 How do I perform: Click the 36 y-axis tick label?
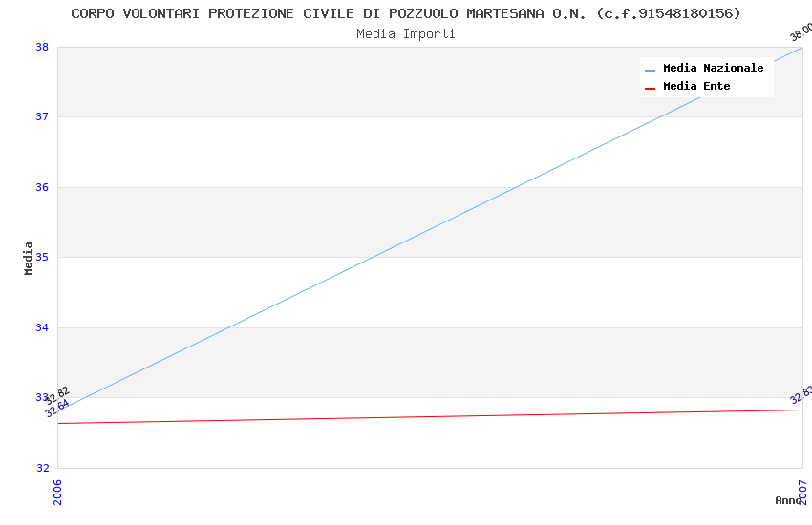[x=42, y=187]
